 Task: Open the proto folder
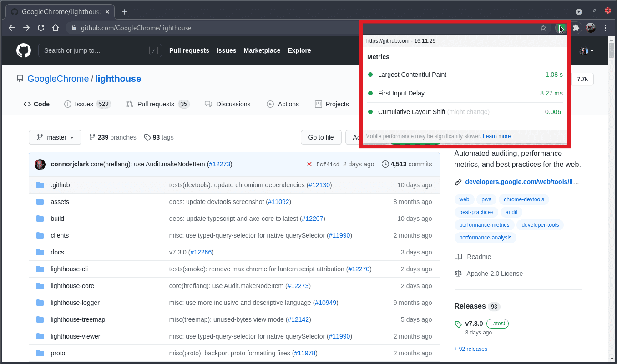click(x=58, y=353)
